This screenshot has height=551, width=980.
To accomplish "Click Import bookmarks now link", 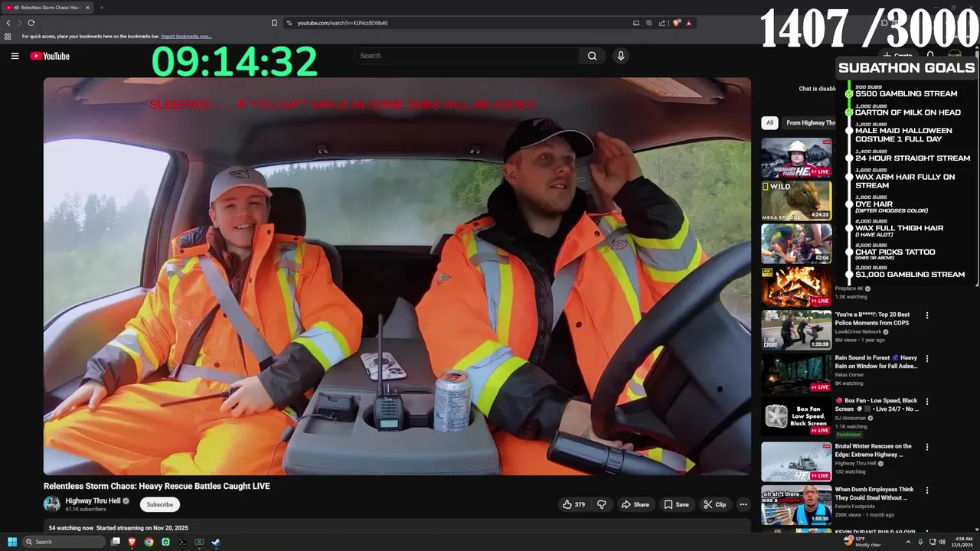I will click(186, 36).
